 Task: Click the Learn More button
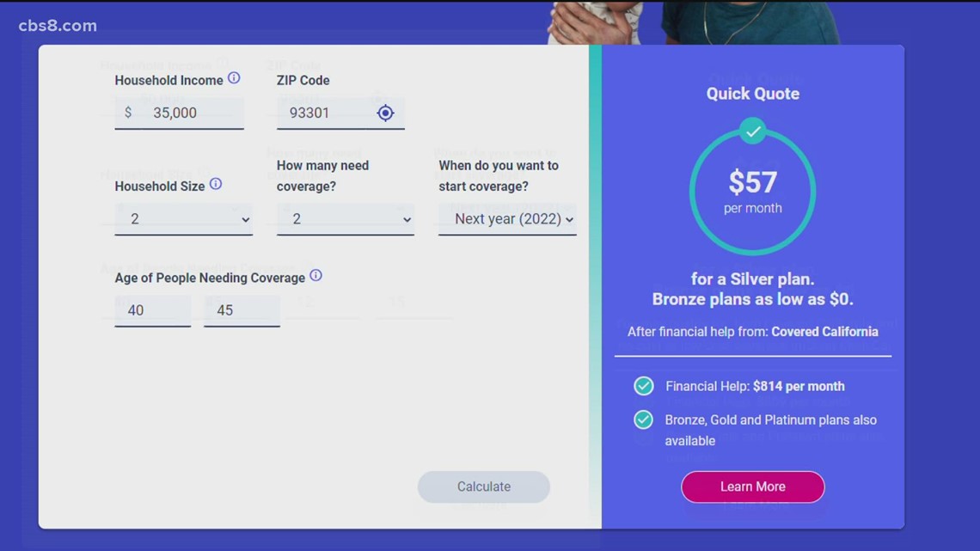pyautogui.click(x=752, y=487)
